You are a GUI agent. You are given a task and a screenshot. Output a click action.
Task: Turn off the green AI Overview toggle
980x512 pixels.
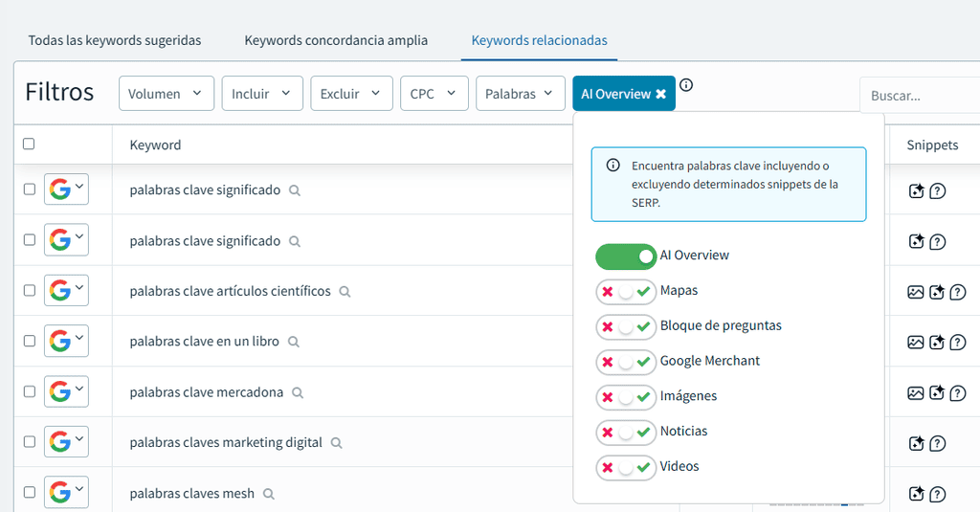pos(626,256)
